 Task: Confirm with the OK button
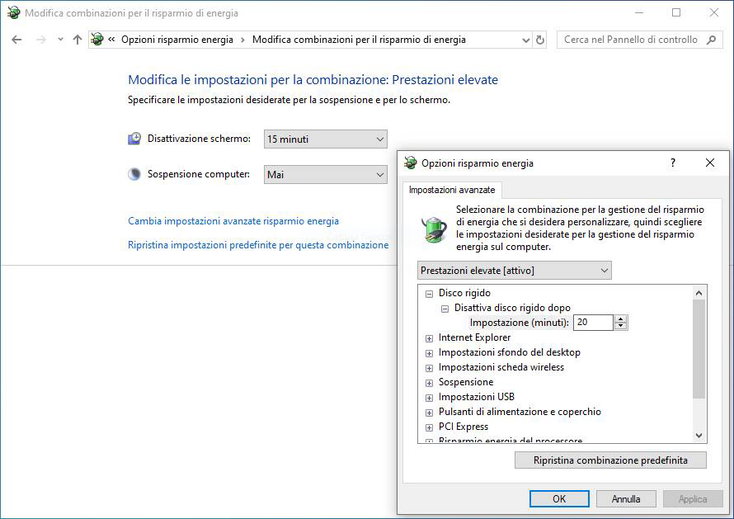pos(559,499)
